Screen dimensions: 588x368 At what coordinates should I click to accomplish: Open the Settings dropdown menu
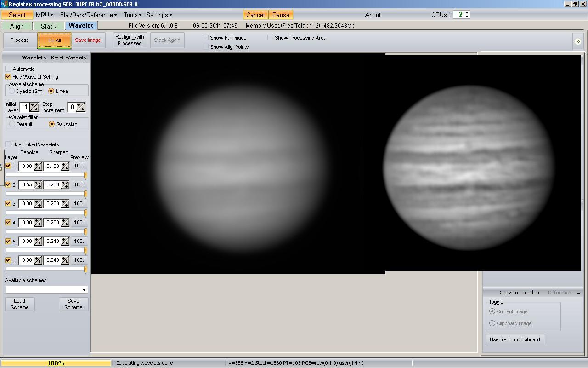(159, 15)
